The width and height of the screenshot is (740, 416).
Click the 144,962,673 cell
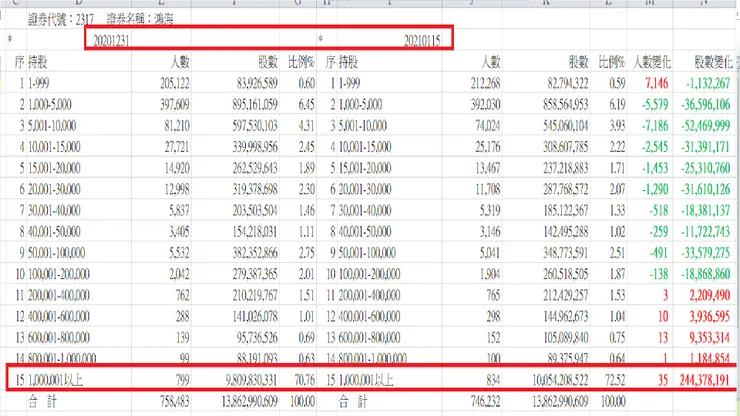coord(565,317)
